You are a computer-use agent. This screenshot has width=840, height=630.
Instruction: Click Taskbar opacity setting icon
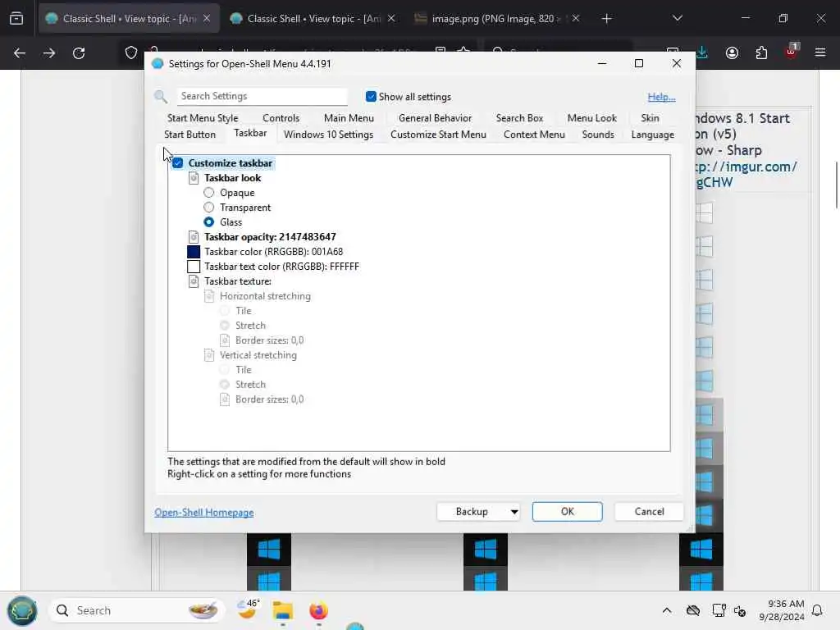pos(194,237)
